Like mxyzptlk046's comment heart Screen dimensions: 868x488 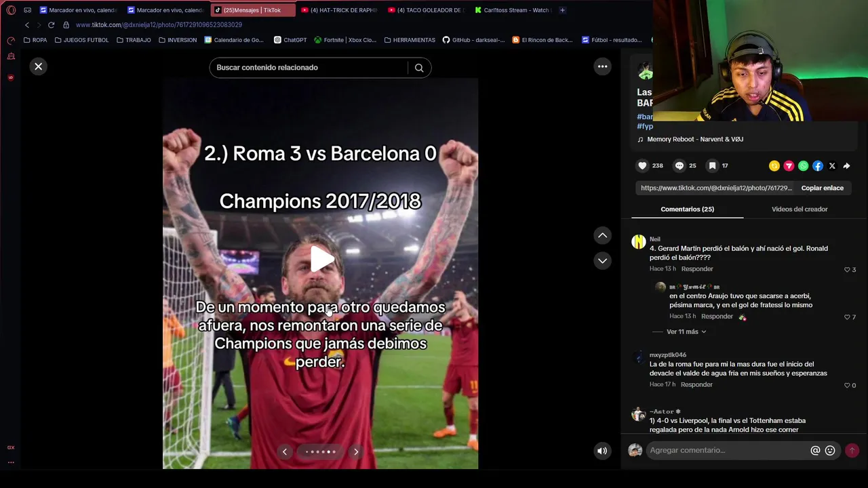[847, 386]
